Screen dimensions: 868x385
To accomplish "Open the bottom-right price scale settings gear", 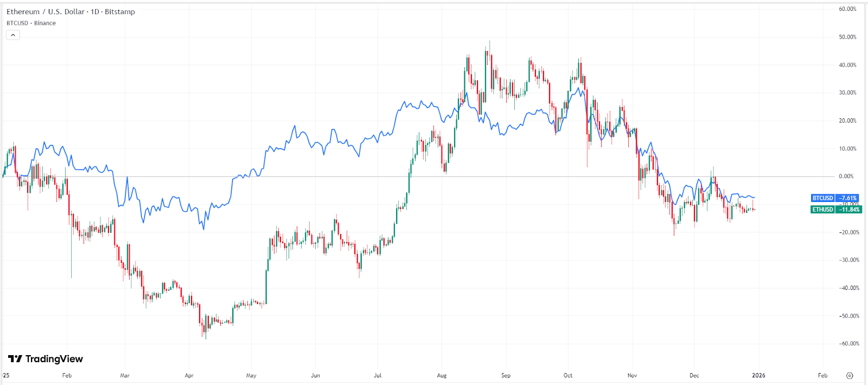I will [x=850, y=375].
